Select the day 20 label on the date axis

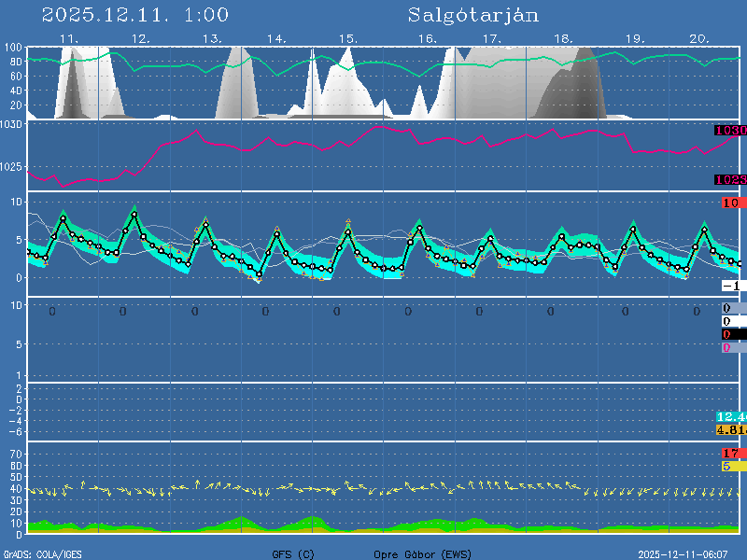click(x=700, y=38)
